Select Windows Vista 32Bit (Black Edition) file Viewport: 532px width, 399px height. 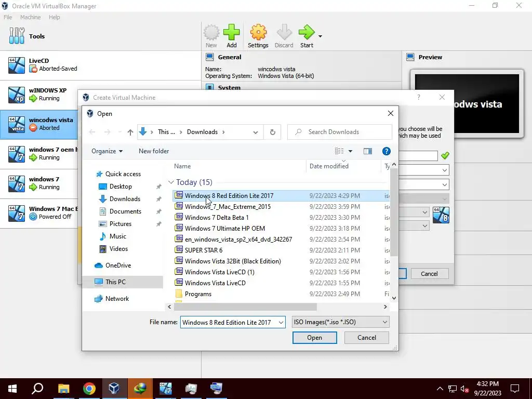[281, 261]
